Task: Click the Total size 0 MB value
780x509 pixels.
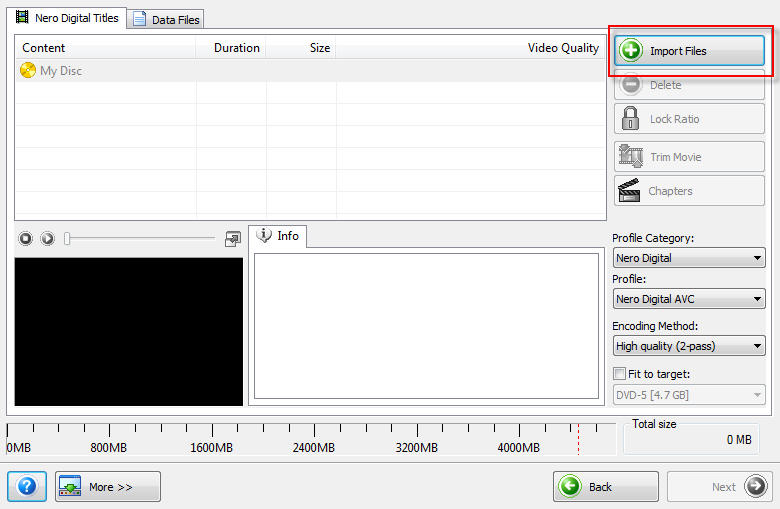Action: (739, 440)
